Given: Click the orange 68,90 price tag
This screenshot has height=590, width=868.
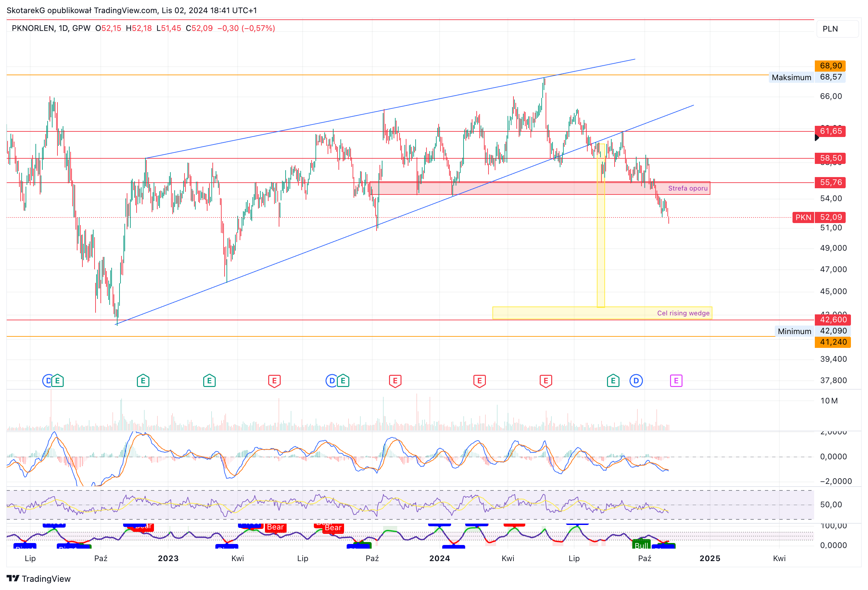Looking at the screenshot, I should (830, 66).
